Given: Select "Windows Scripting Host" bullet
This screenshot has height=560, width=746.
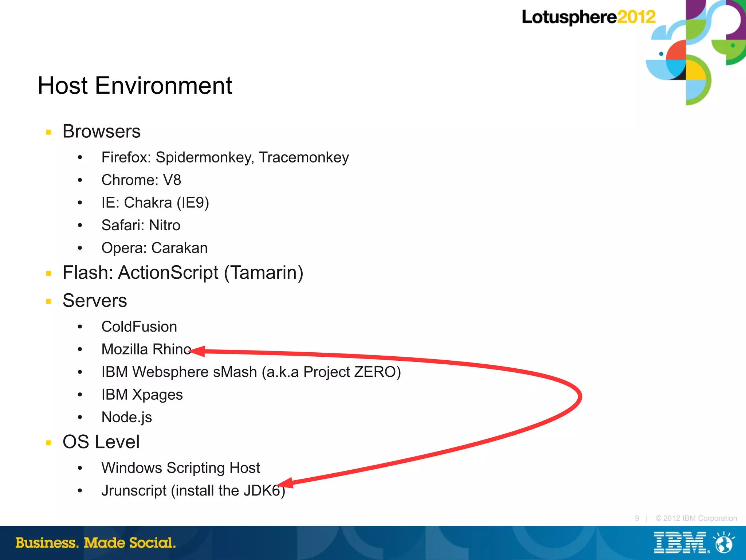Looking at the screenshot, I should coord(181,468).
